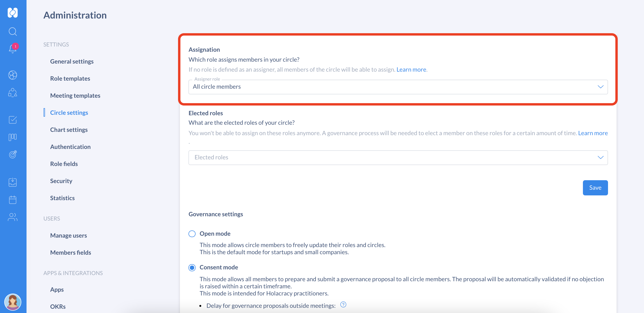Click the Elected roles heading
644x313 pixels.
coord(206,113)
